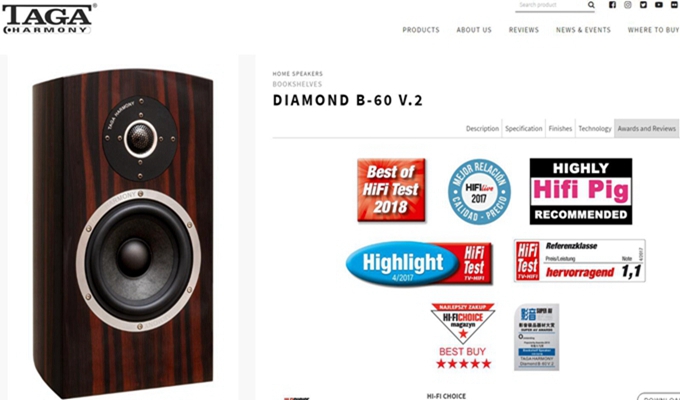The width and height of the screenshot is (680, 400).
Task: Open the Twitter social icon
Action: coord(643,5)
